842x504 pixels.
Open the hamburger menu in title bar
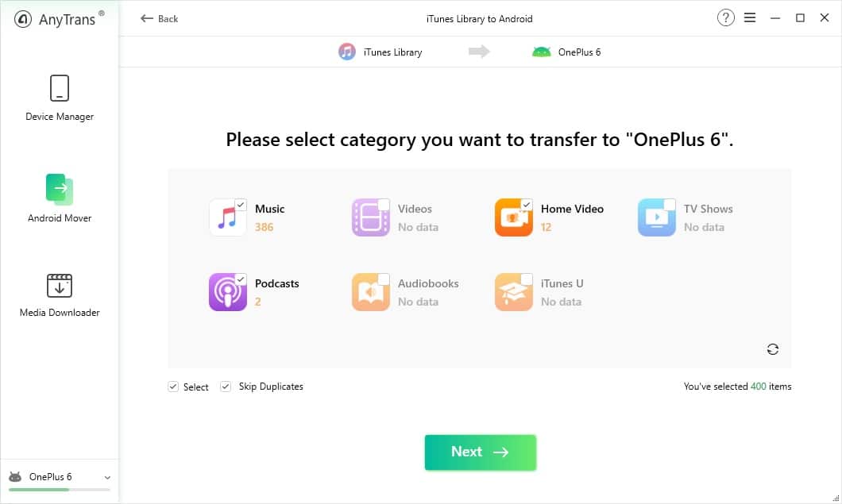(x=750, y=17)
